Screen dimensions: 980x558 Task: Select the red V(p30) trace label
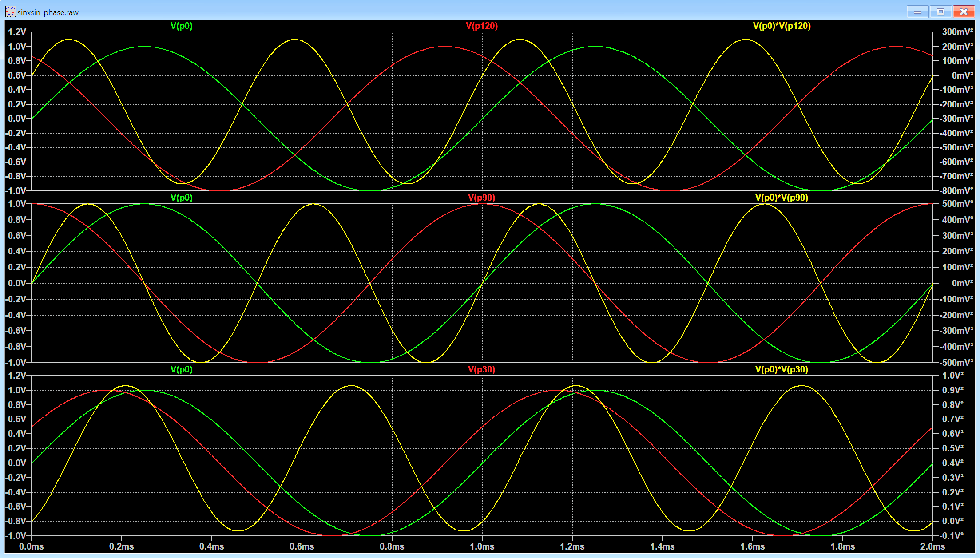pos(482,369)
